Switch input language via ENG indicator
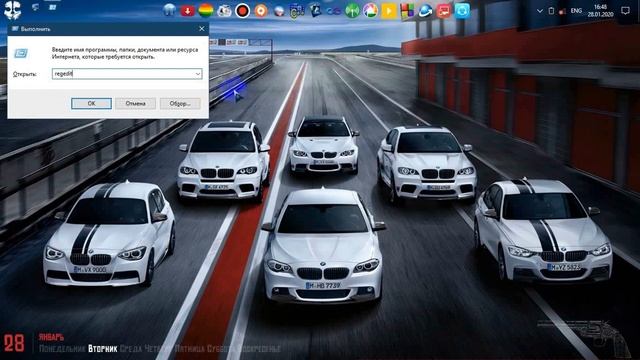The width and height of the screenshot is (640, 360). 576,11
